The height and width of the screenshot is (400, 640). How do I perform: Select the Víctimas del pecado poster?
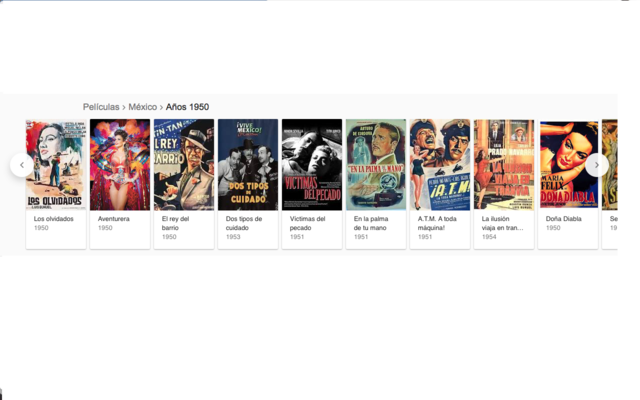(312, 165)
